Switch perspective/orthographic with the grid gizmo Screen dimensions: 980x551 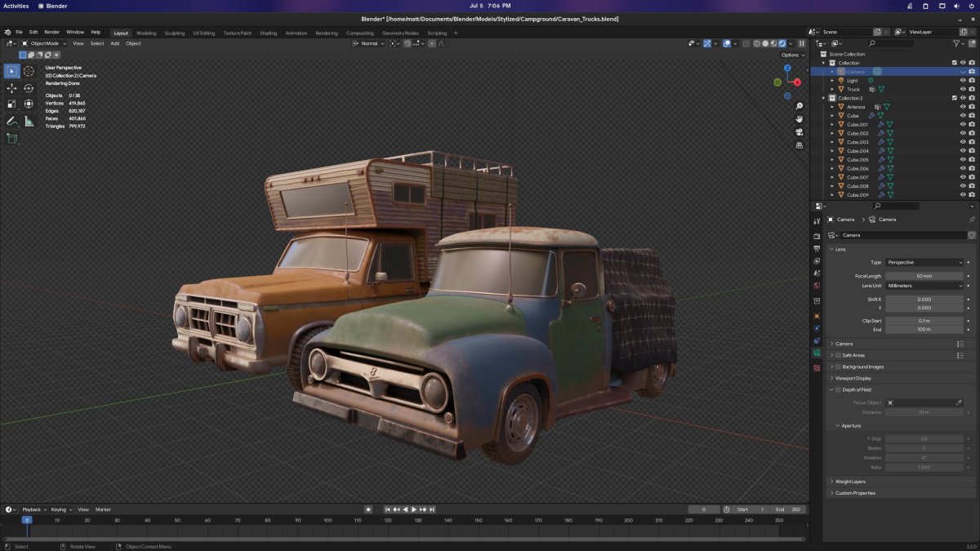tap(799, 145)
